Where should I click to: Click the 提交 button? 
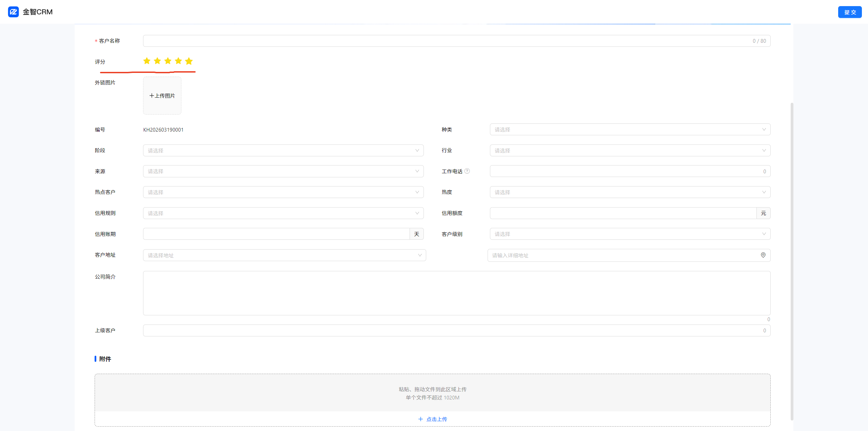[x=849, y=12]
